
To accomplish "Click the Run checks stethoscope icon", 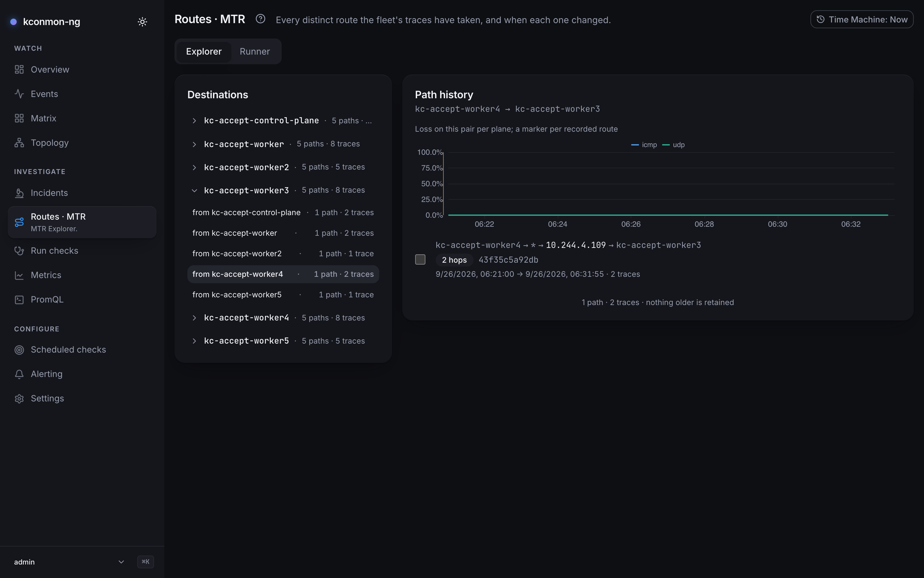I will click(x=19, y=251).
